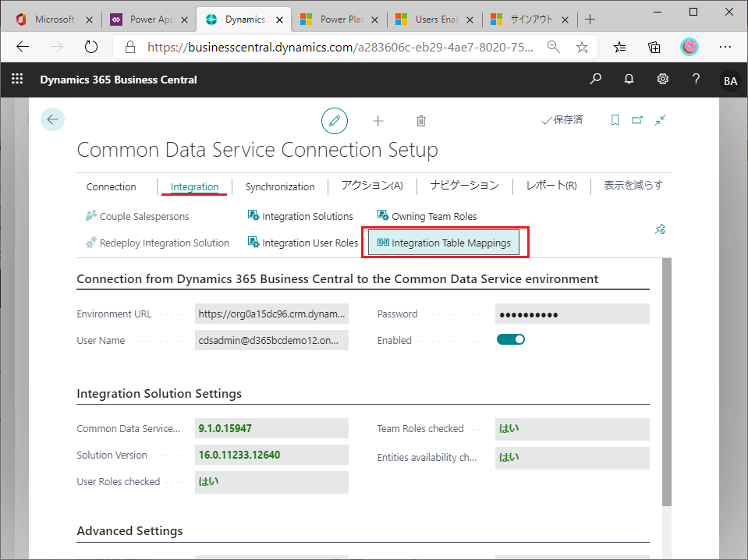This screenshot has height=560, width=748.
Task: Open the BA user account avatar
Action: click(730, 80)
